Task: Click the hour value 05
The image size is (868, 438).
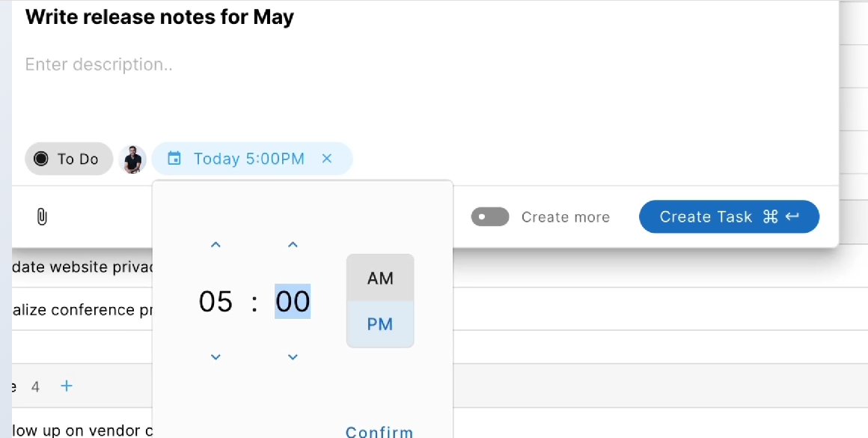Action: tap(216, 301)
